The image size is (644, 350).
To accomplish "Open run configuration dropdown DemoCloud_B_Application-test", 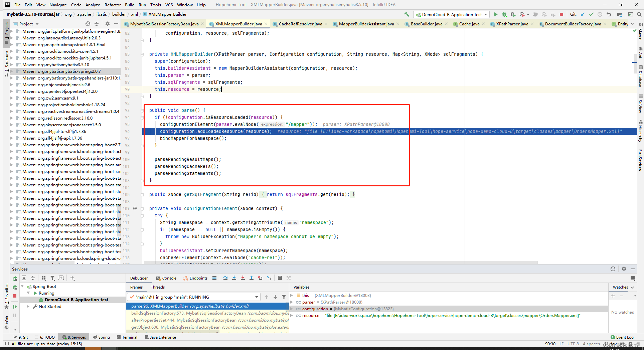I will [x=452, y=14].
